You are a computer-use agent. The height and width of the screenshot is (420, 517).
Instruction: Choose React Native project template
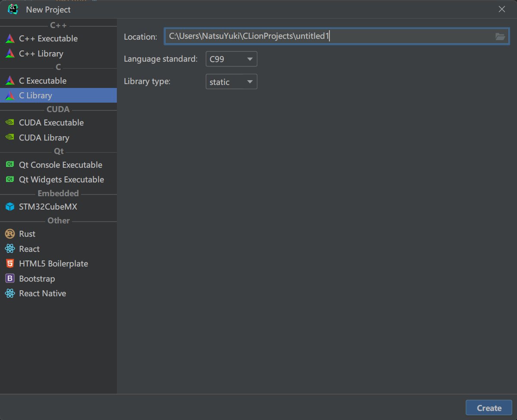[42, 293]
